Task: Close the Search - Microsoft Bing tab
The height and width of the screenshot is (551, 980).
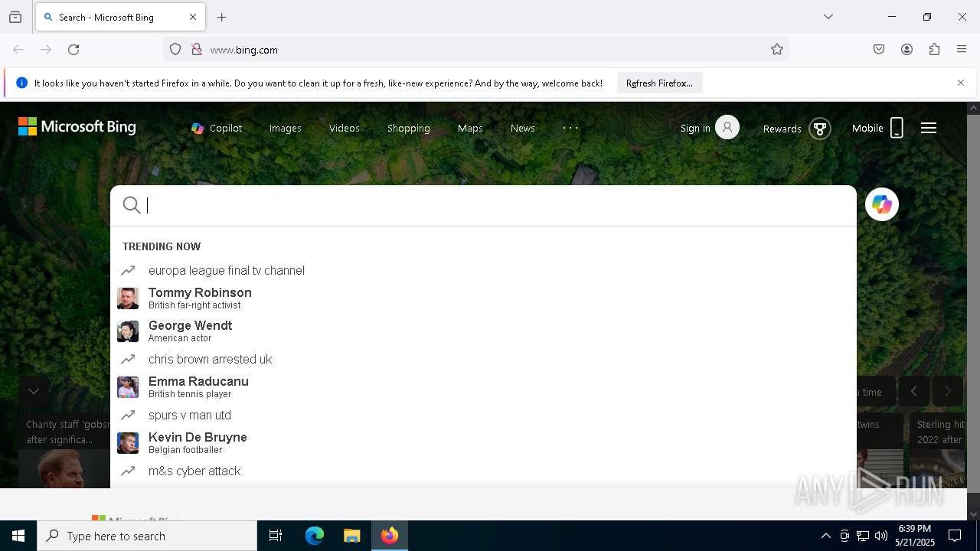Action: [193, 17]
